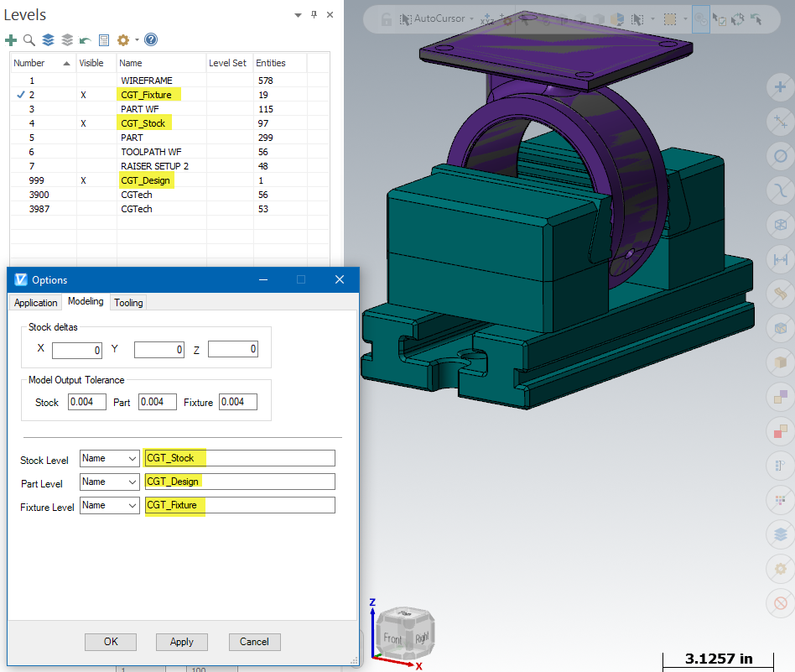Switch to the Modeling tab
This screenshot has height=672, width=795.
(86, 301)
